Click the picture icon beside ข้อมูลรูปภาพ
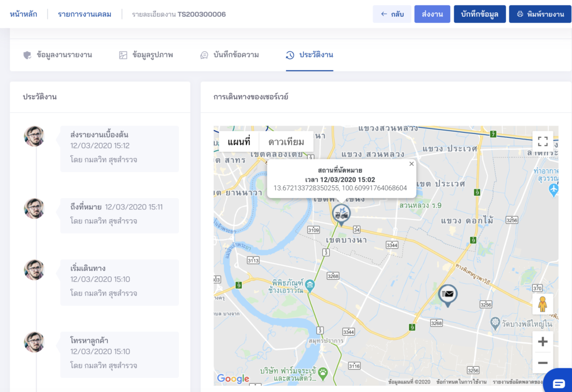The width and height of the screenshot is (572, 392). [x=123, y=55]
